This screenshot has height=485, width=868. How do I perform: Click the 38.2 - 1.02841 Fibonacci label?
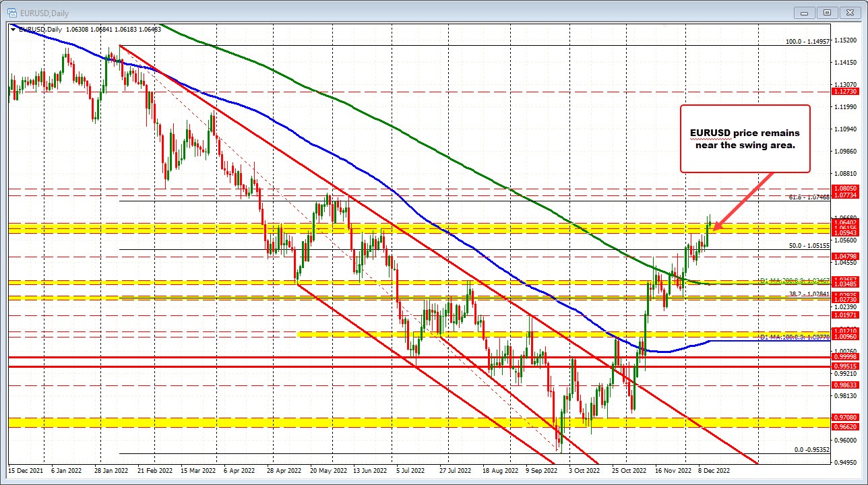pos(809,294)
